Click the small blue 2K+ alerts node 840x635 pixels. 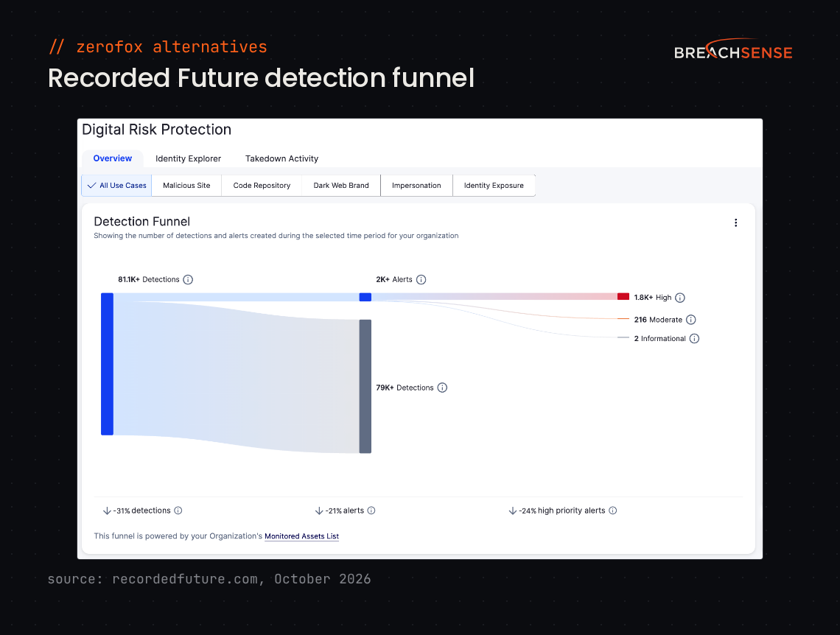click(x=365, y=297)
